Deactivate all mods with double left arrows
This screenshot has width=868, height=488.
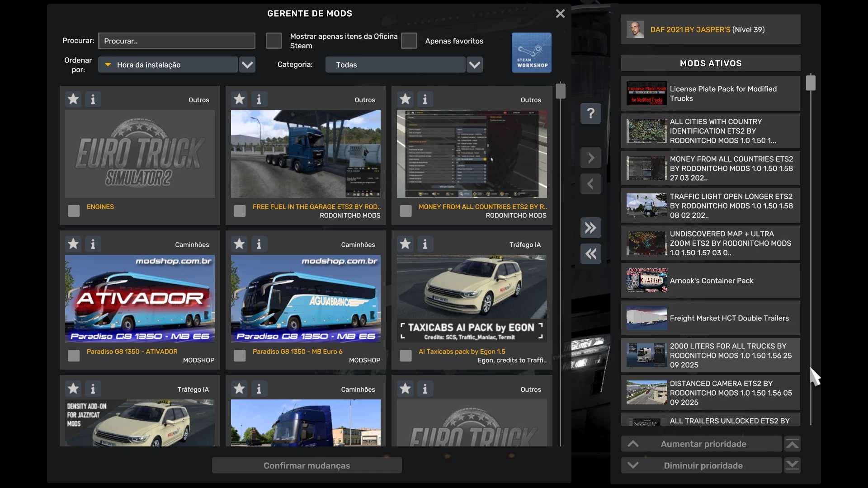pyautogui.click(x=590, y=254)
